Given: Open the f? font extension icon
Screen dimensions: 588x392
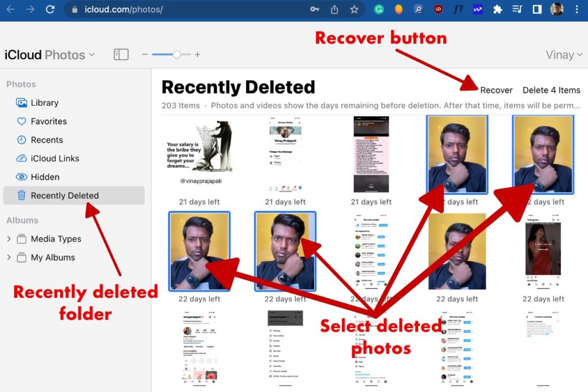Looking at the screenshot, I should (x=458, y=9).
